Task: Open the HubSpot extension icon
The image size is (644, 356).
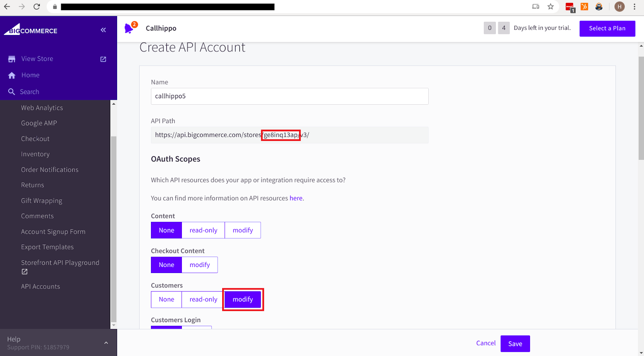Action: (x=584, y=6)
